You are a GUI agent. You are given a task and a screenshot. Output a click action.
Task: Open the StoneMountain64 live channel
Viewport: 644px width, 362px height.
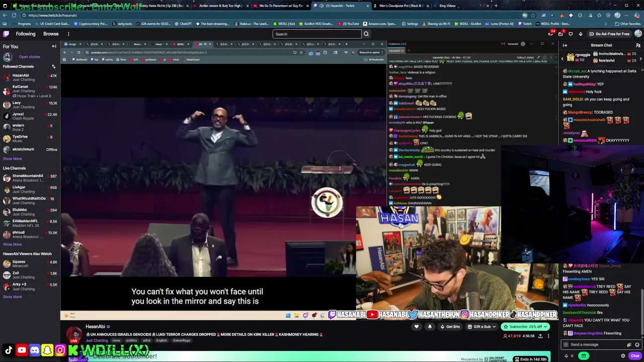coord(30,178)
